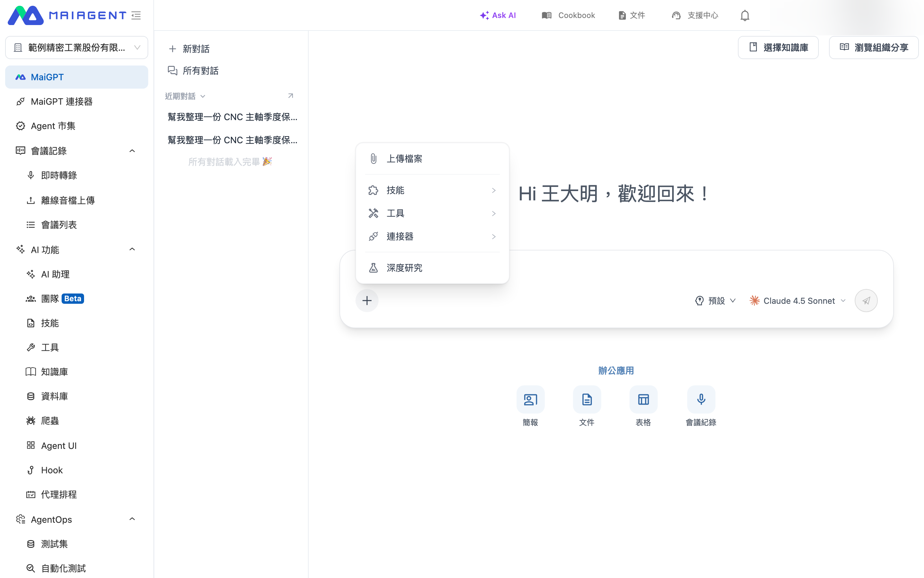This screenshot has width=924, height=578.
Task: Go to 爬蟲 crawler page
Action: pos(76,421)
